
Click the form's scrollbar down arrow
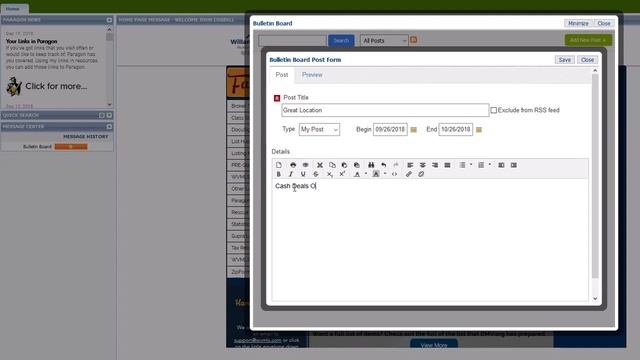coord(595,298)
